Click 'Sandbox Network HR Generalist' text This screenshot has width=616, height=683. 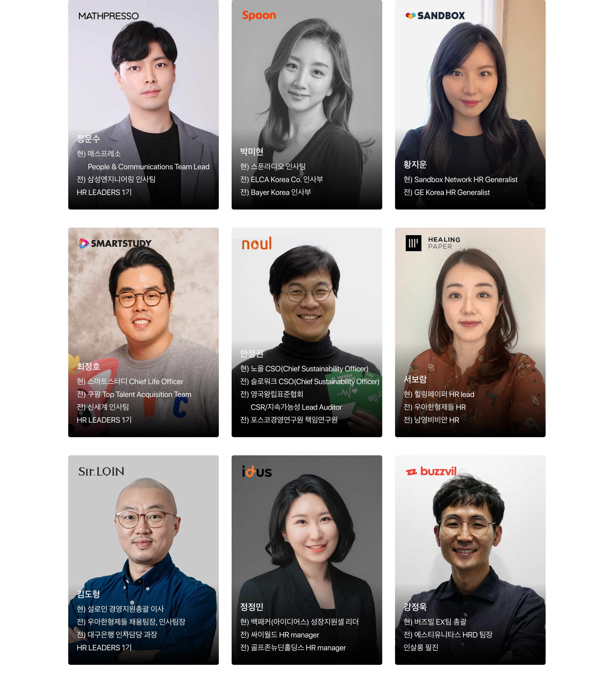[x=466, y=180]
